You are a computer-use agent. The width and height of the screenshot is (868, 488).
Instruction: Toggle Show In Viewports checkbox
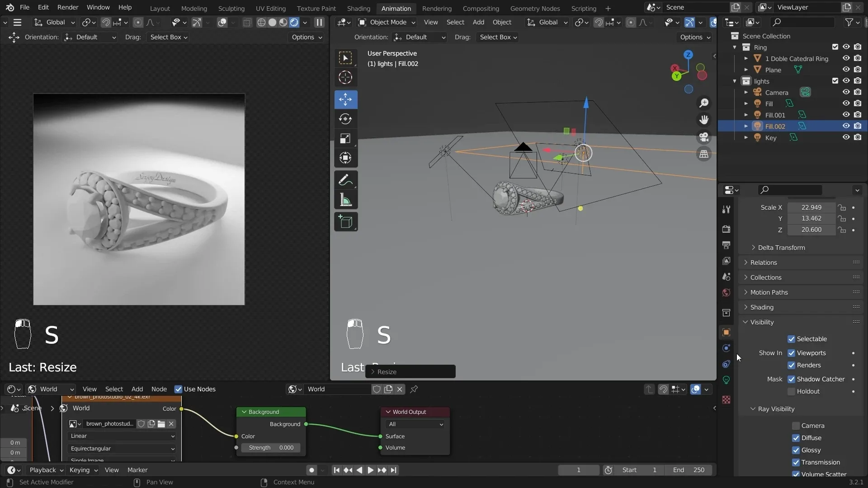(791, 353)
